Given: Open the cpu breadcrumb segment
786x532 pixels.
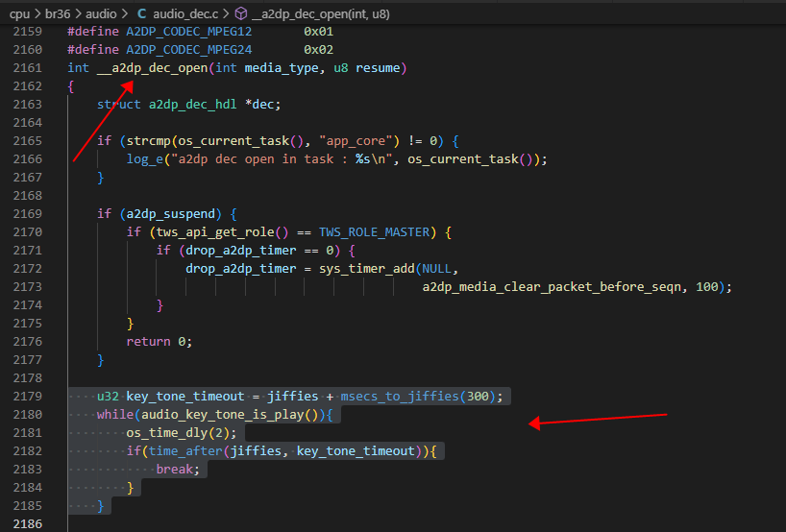Looking at the screenshot, I should (x=19, y=14).
